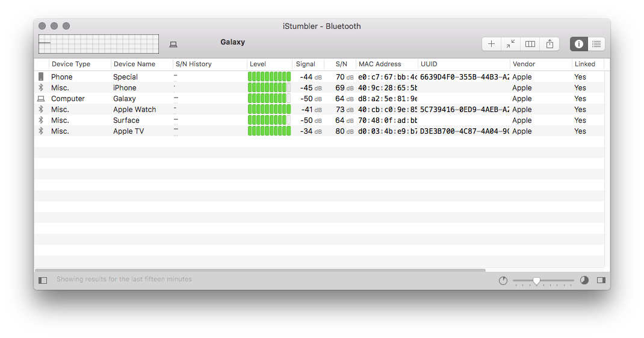
Task: Sort by Signal column header
Action: (306, 64)
